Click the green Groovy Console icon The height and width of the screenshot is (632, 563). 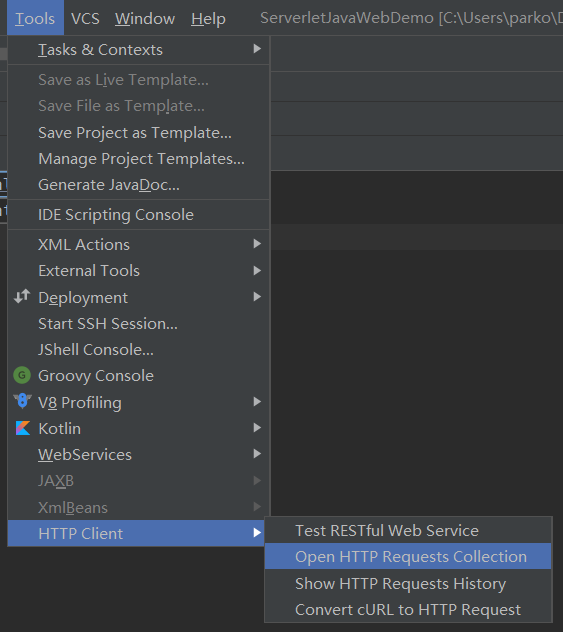pyautogui.click(x=22, y=375)
